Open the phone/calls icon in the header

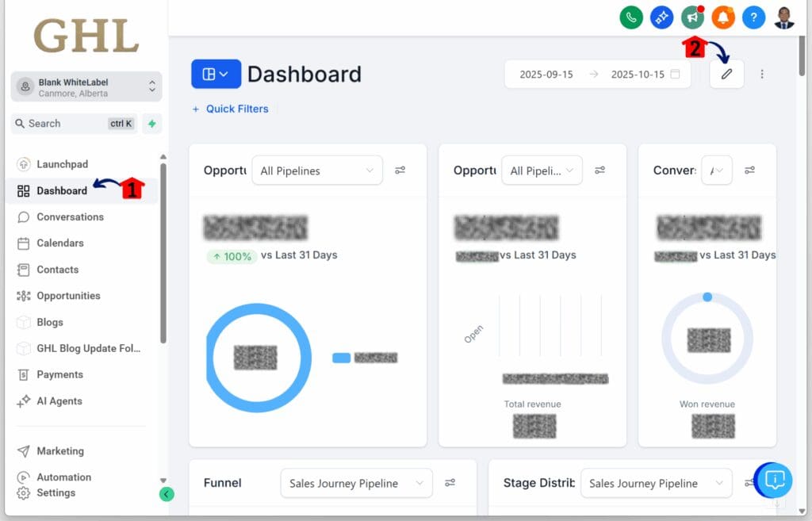(x=631, y=17)
